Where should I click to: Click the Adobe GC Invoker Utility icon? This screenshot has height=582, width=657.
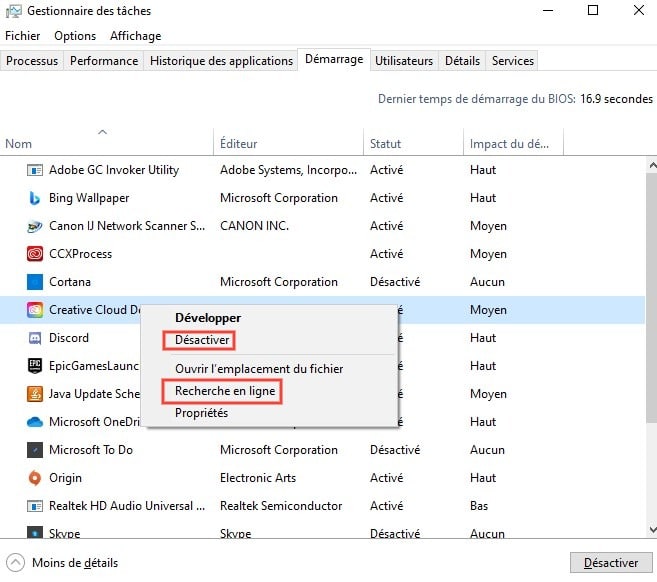pyautogui.click(x=35, y=170)
